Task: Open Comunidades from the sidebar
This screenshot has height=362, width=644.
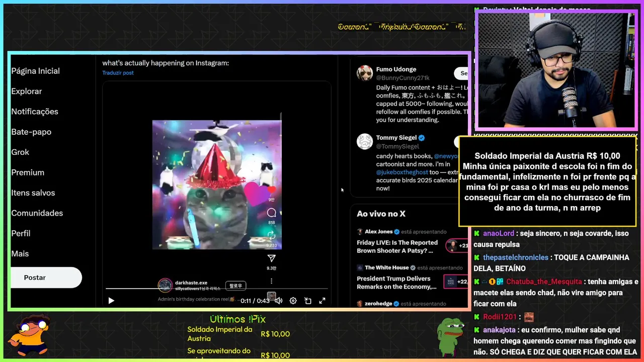Action: (37, 213)
